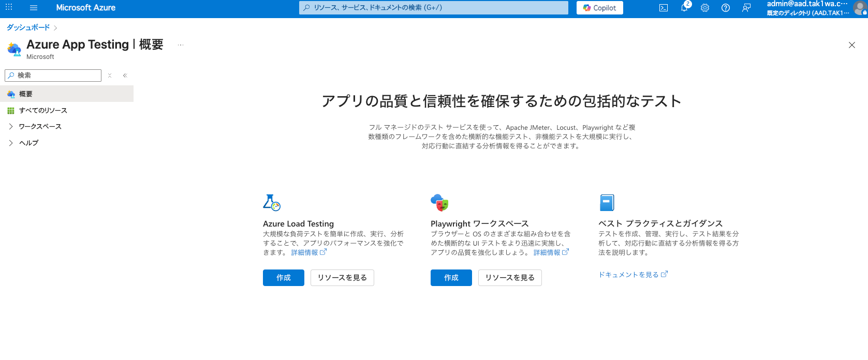Create a Playwright workspace
Viewport: 868px width, 360px height.
451,278
